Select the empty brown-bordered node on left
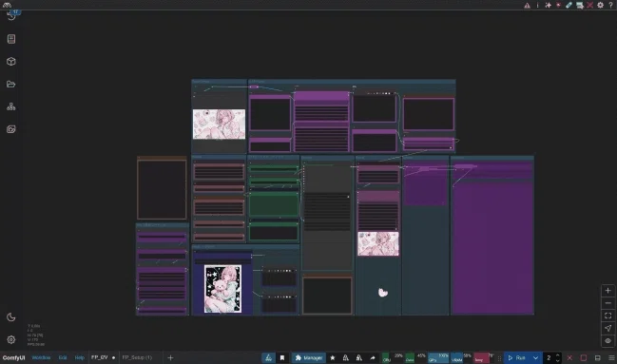The width and height of the screenshot is (617, 364). pos(162,189)
